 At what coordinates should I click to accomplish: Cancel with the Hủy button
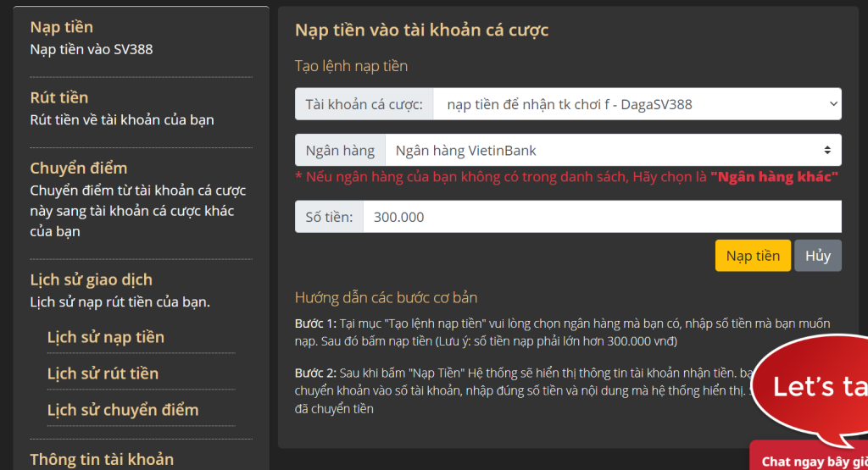point(817,256)
